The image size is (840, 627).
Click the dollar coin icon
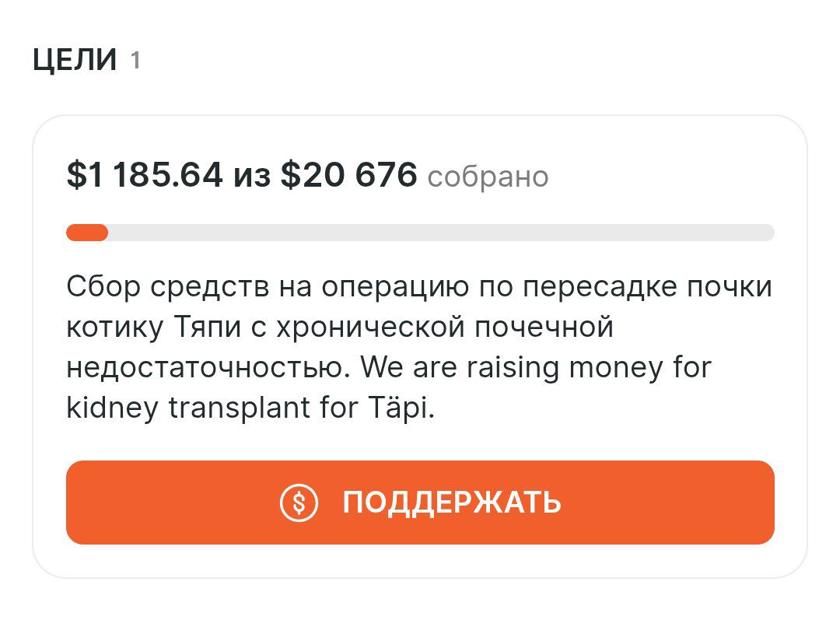click(x=299, y=503)
